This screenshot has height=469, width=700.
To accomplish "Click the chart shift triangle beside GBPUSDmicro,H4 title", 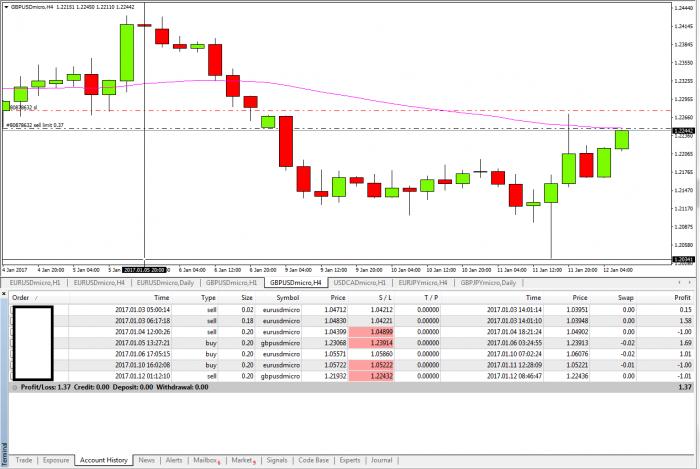I will click(6, 7).
